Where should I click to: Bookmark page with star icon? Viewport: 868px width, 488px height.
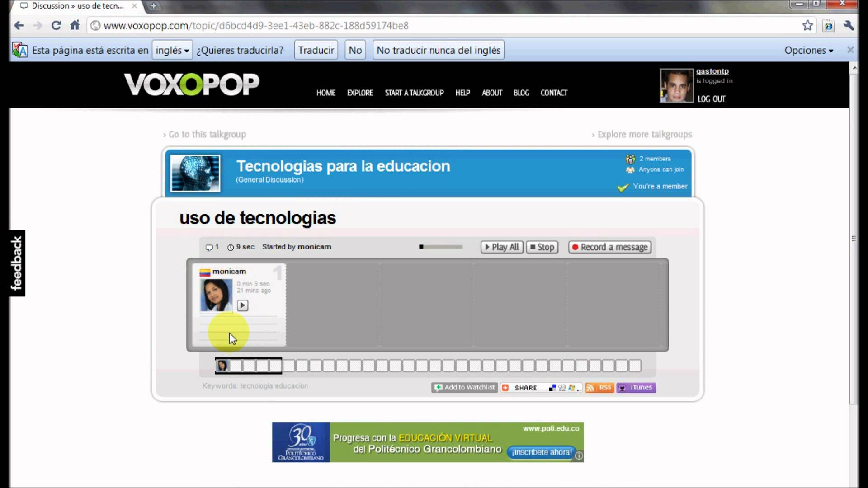(x=807, y=26)
